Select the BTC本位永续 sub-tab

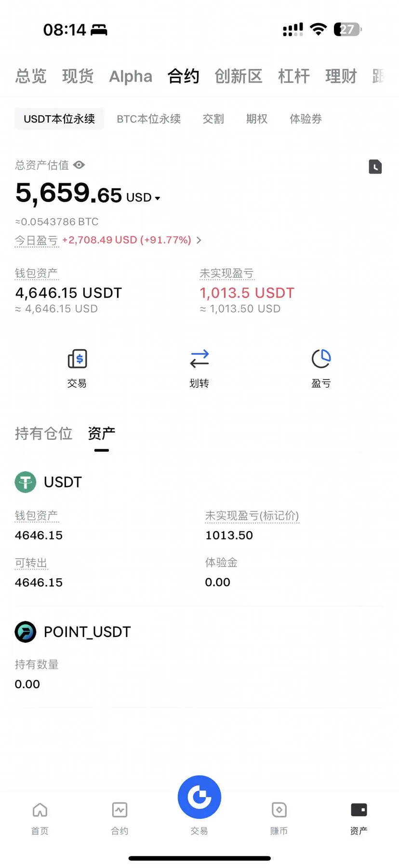pyautogui.click(x=149, y=119)
